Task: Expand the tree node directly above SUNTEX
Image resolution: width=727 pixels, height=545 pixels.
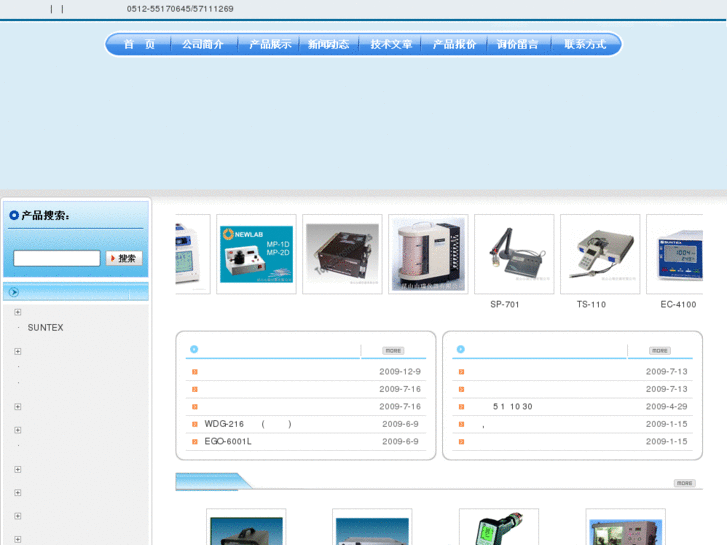Action: pyautogui.click(x=18, y=312)
